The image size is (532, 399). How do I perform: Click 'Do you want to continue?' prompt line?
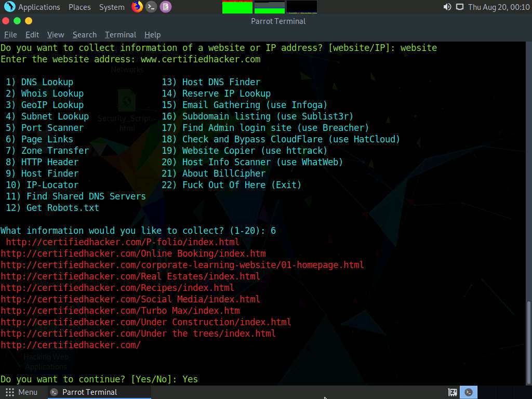tap(99, 379)
